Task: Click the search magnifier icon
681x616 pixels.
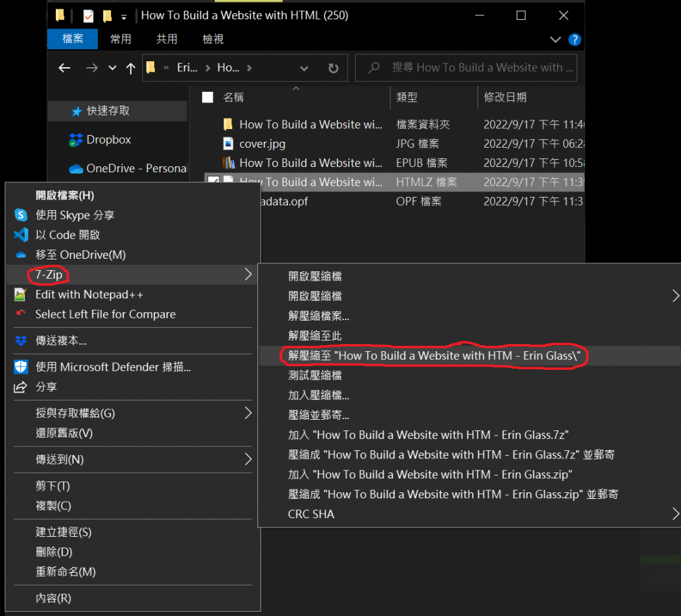Action: point(374,68)
